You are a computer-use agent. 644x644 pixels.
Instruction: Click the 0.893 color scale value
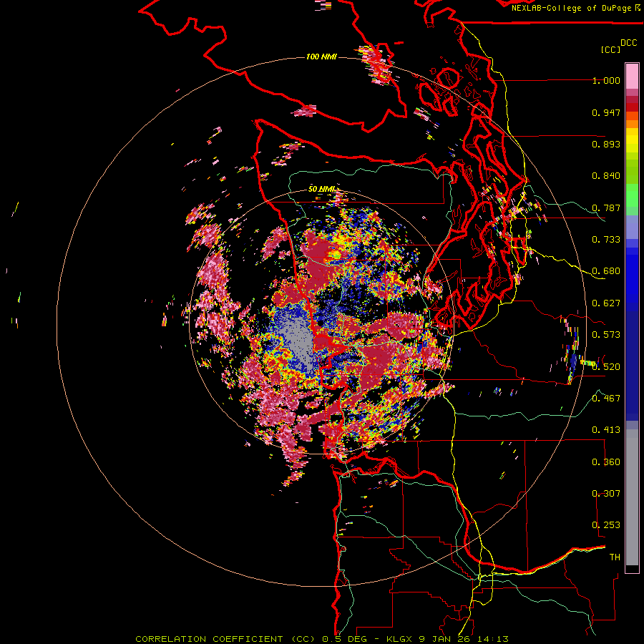[606, 144]
